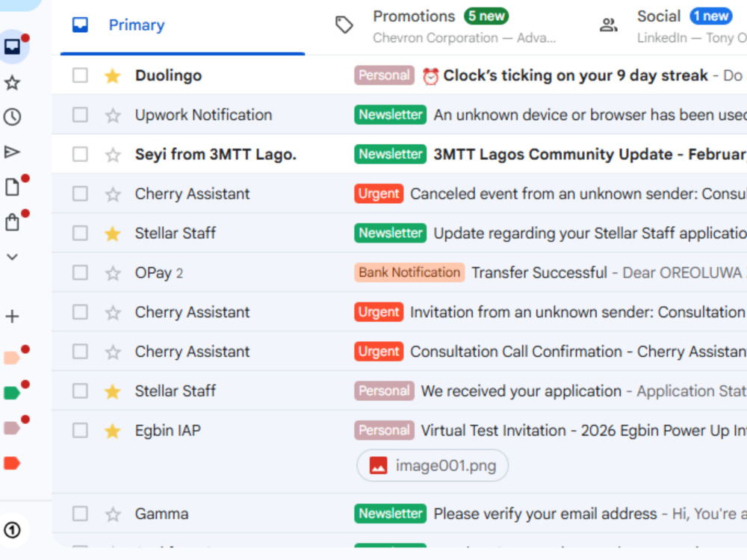The height and width of the screenshot is (560, 747).
Task: Click the Social people icon
Action: (x=608, y=25)
